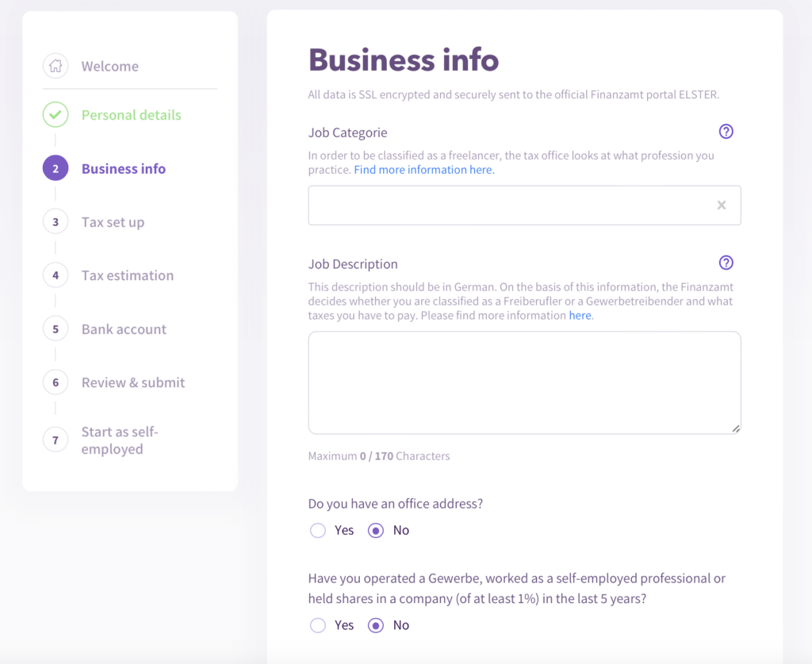
Task: Select Yes for operated a Gewerbe question
Action: pyautogui.click(x=318, y=626)
